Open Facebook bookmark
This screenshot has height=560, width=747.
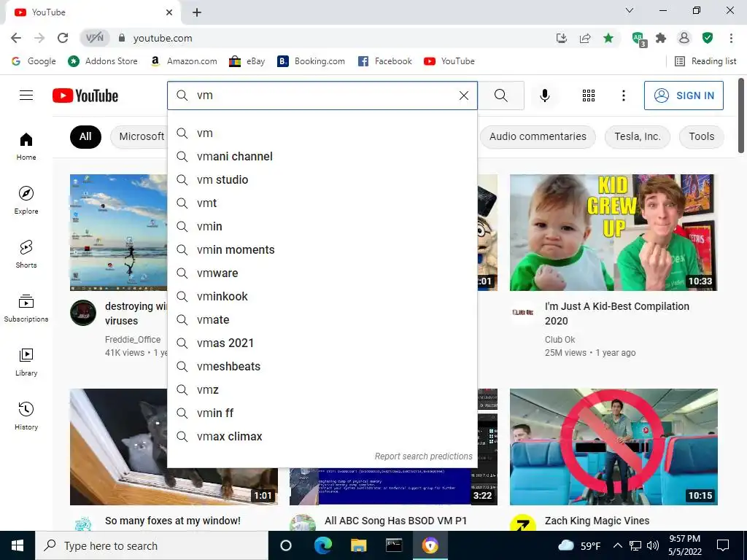[x=385, y=61]
